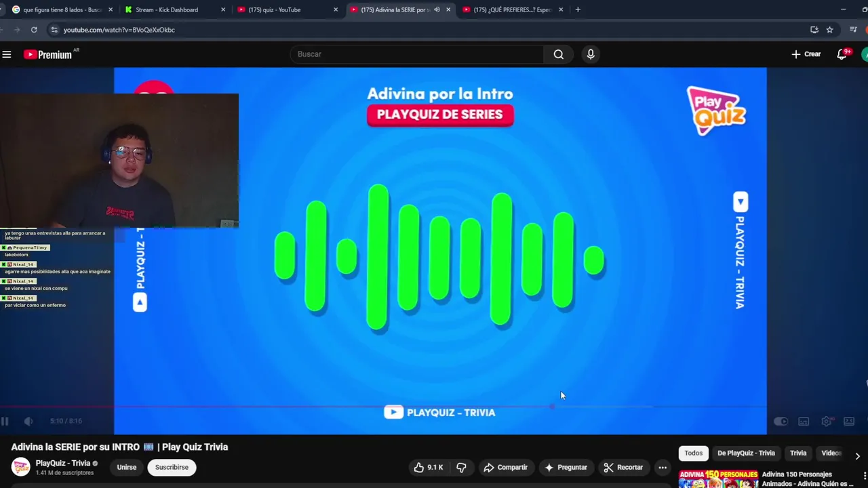Open the user account avatar
Viewport: 868px width, 488px height.
tap(865, 54)
